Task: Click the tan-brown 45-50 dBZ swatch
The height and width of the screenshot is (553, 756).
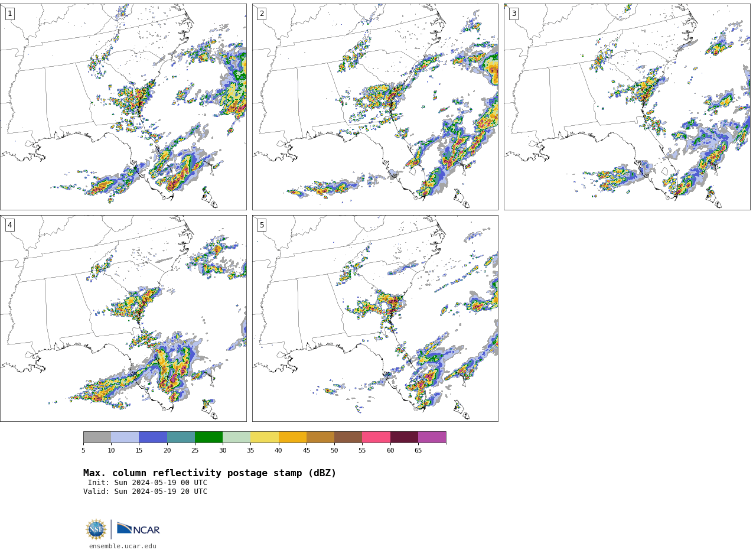Action: click(320, 437)
